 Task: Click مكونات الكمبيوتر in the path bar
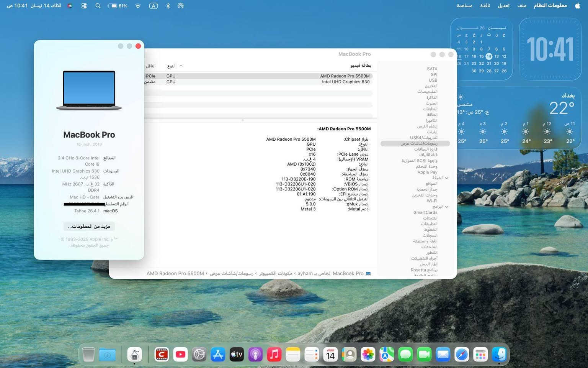coord(276,273)
